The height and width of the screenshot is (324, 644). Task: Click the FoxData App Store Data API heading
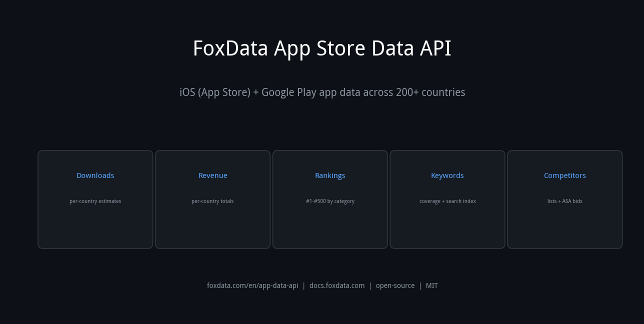(x=322, y=48)
